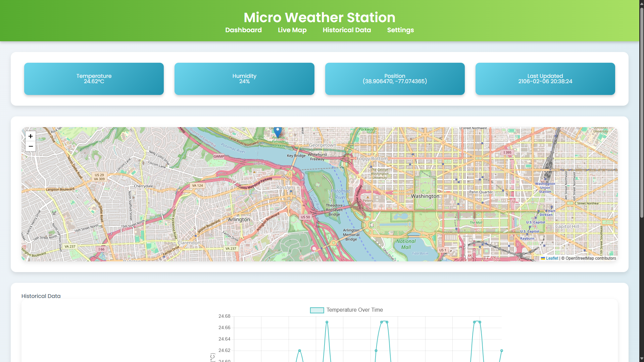Click the Georgetown label on the map
Image resolution: width=644 pixels, height=362 pixels.
(x=323, y=145)
